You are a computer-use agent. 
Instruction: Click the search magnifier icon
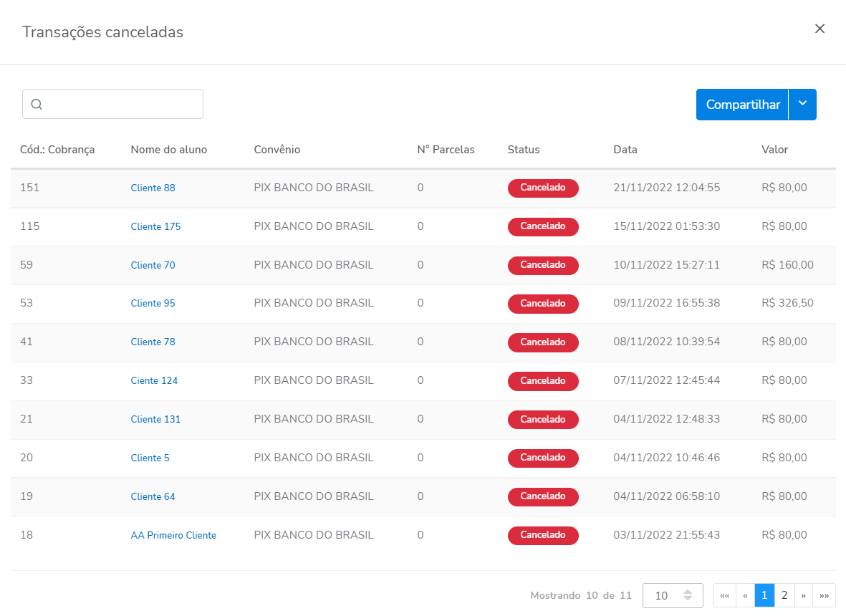tap(37, 105)
